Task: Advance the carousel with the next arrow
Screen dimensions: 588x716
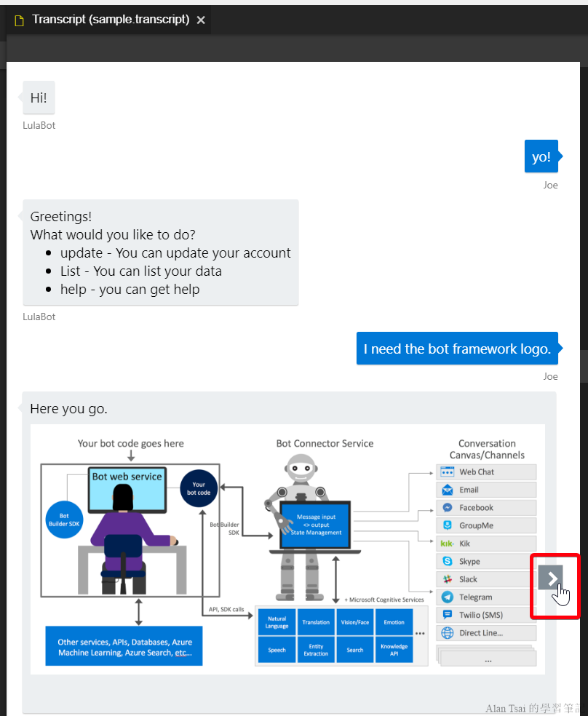Action: [x=551, y=578]
